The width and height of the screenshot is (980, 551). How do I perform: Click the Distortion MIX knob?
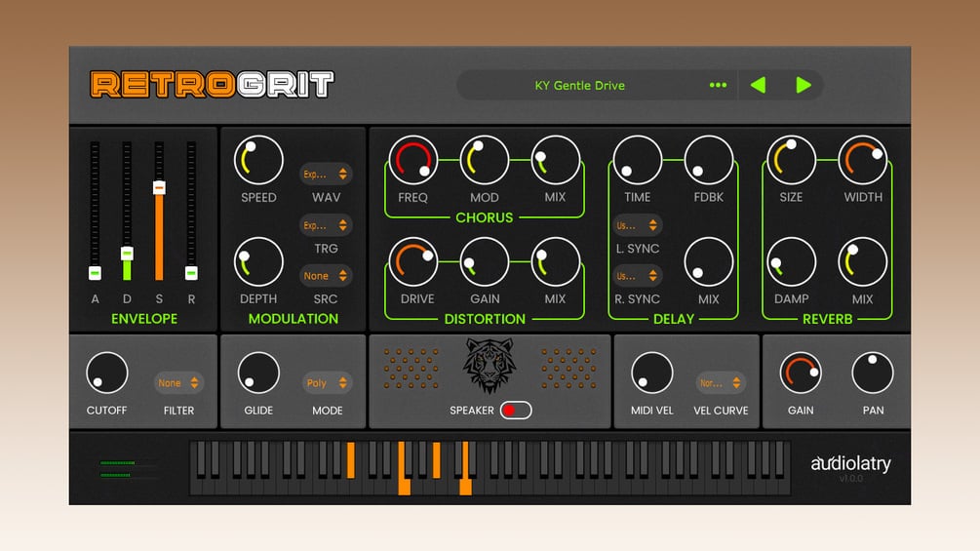(x=555, y=261)
